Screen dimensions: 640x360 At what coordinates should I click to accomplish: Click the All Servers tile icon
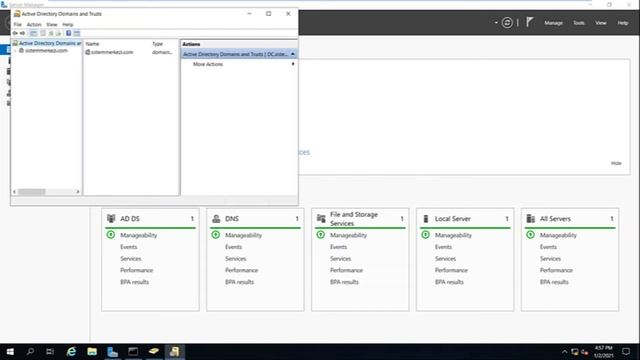tap(531, 219)
